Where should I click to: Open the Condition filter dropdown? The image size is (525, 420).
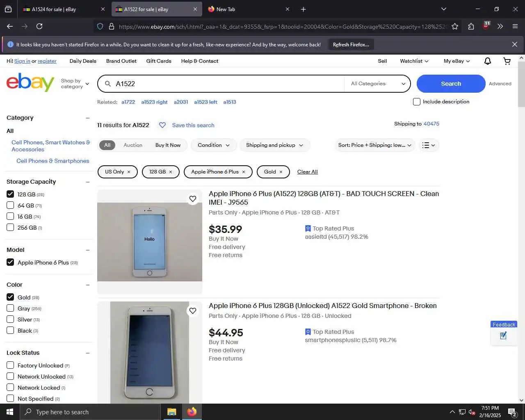[214, 145]
